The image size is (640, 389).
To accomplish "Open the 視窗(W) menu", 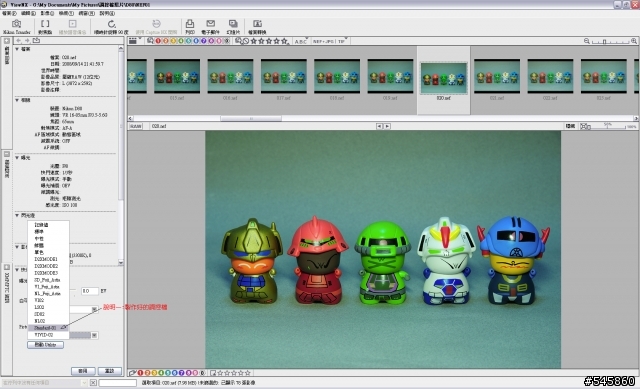I will point(86,13).
